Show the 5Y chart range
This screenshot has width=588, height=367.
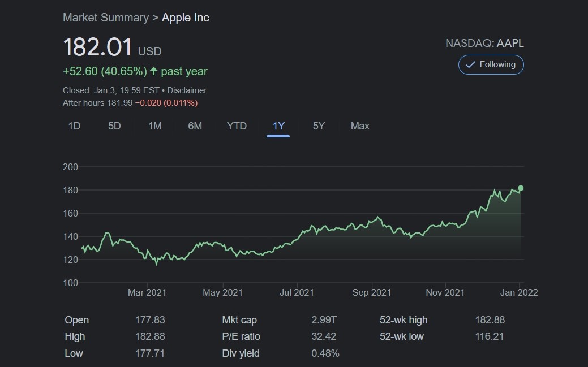tap(319, 126)
